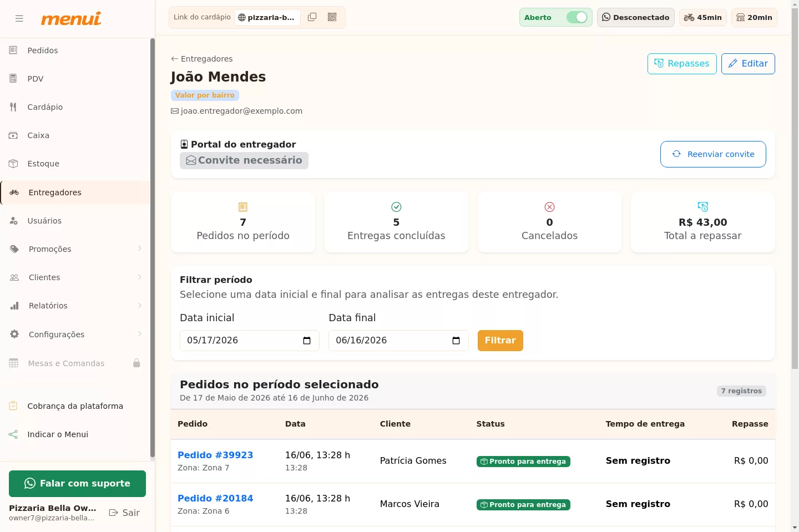Expand the Promoções submenu
The height and width of the screenshot is (532, 799).
pos(139,249)
